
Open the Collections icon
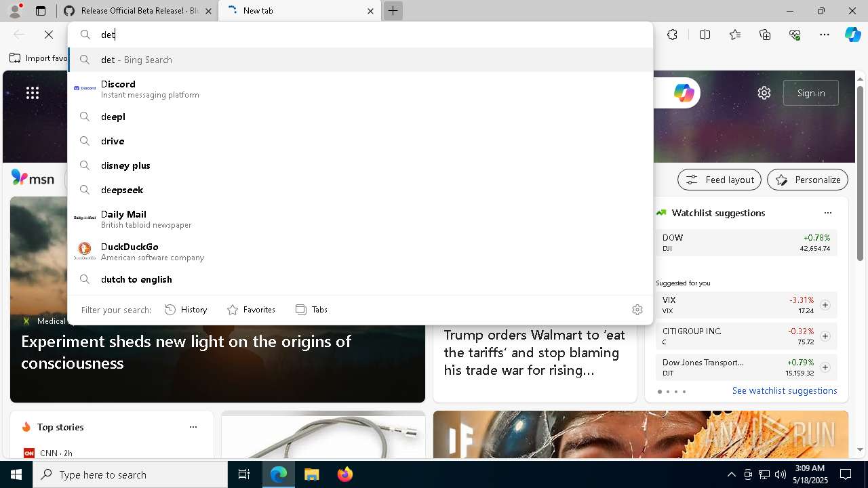[765, 35]
